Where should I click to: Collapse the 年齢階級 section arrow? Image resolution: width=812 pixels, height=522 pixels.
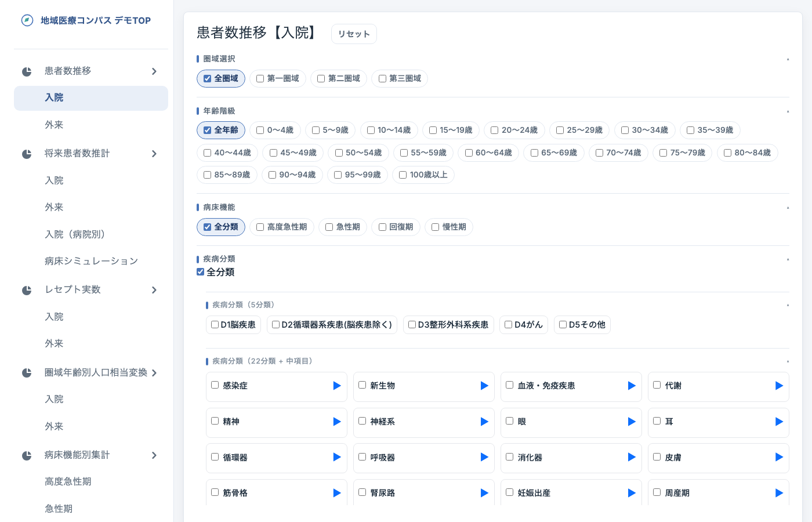[788, 111]
